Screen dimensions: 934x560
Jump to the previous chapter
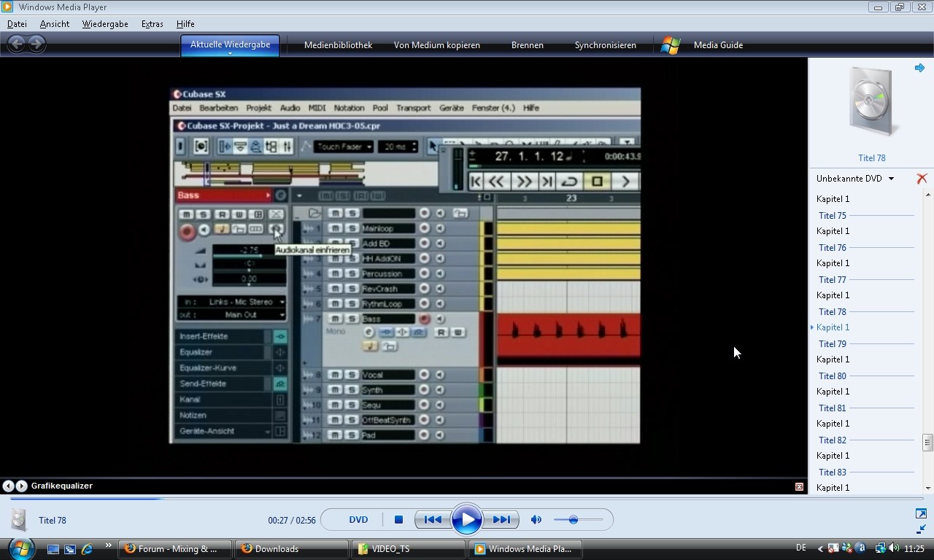pyautogui.click(x=432, y=520)
